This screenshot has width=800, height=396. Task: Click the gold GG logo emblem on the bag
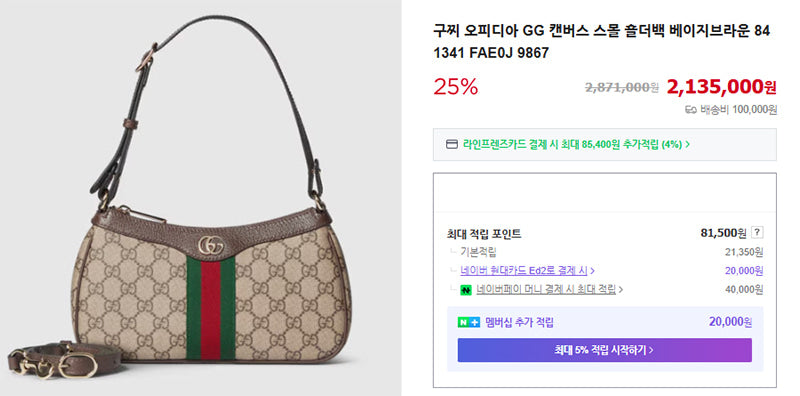click(212, 245)
